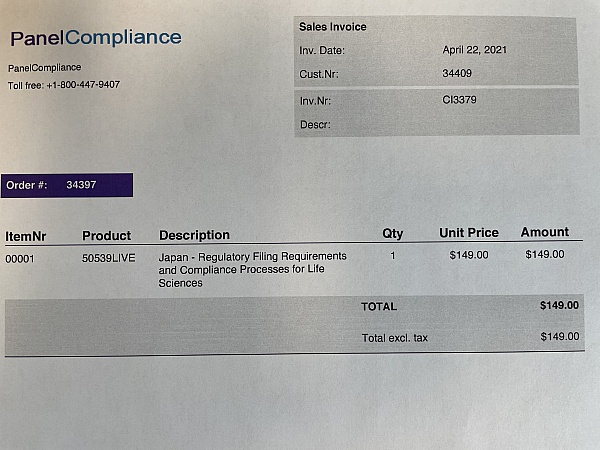Viewport: 600px width, 450px height.
Task: Select item number 00001
Action: (x=20, y=259)
